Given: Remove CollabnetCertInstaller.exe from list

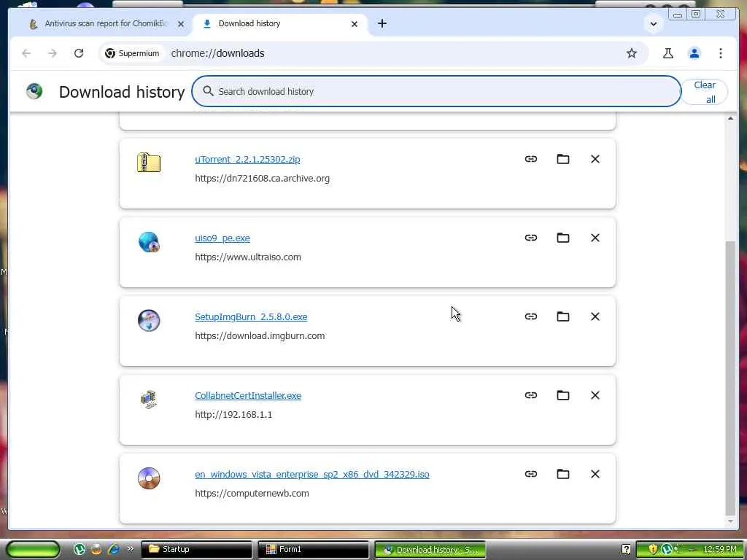Looking at the screenshot, I should [595, 395].
